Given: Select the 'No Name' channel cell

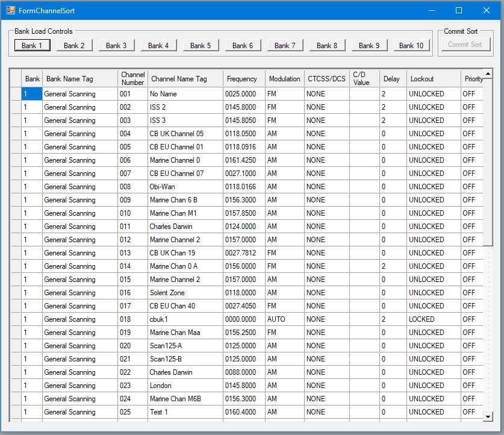Looking at the screenshot, I should click(x=185, y=94).
